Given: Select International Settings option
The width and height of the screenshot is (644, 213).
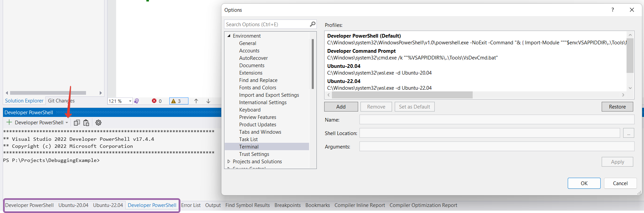Looking at the screenshot, I should pos(263,102).
